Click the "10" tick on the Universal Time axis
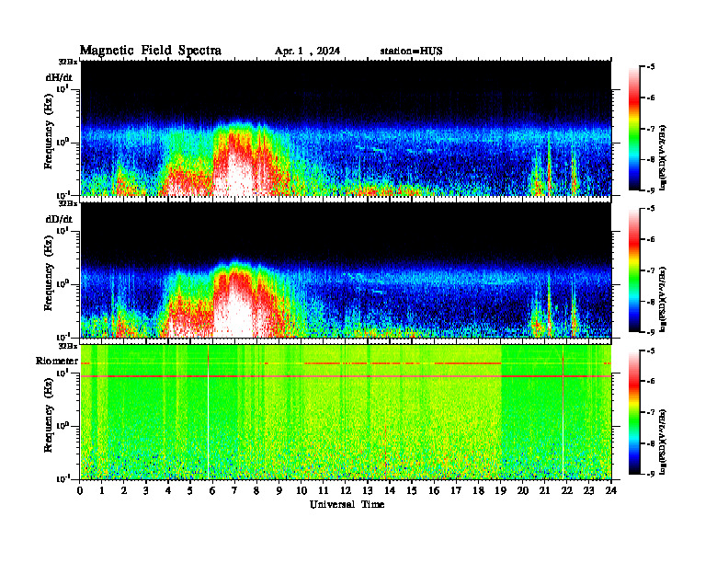The height and width of the screenshot is (563, 728). point(301,490)
